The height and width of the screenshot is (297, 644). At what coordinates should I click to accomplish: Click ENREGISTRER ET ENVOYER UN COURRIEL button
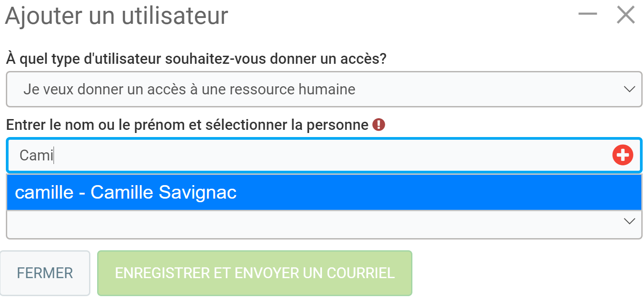(255, 273)
